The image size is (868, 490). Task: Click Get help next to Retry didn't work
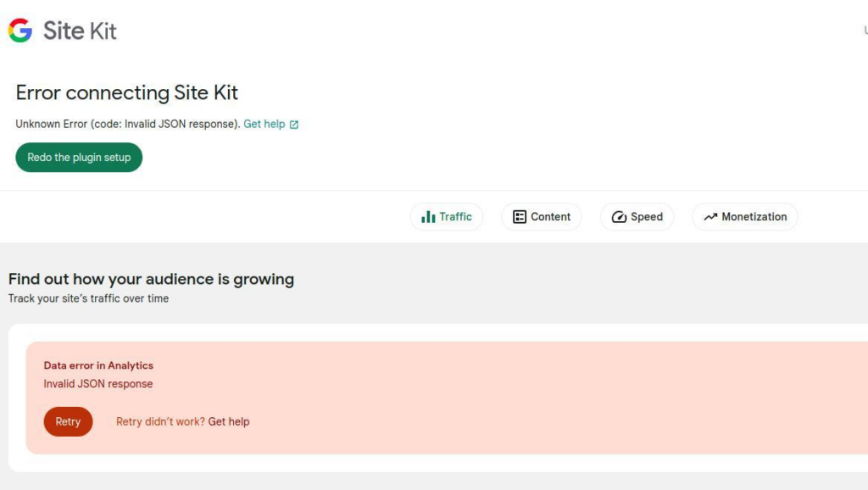pyautogui.click(x=228, y=421)
